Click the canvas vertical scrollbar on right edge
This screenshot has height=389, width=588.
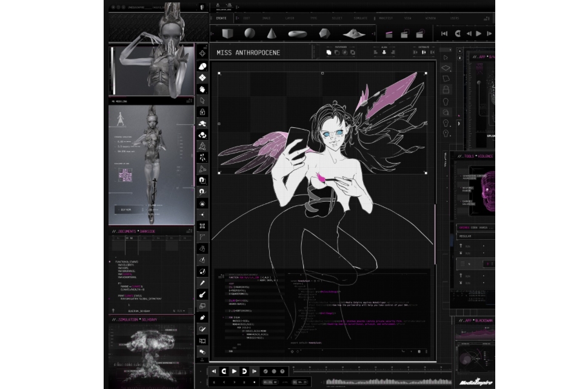(x=435, y=234)
